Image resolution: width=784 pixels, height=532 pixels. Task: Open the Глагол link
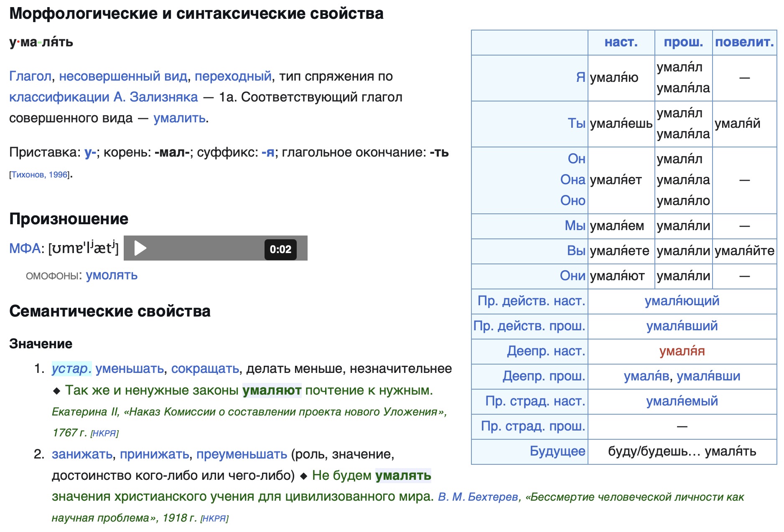(x=30, y=76)
